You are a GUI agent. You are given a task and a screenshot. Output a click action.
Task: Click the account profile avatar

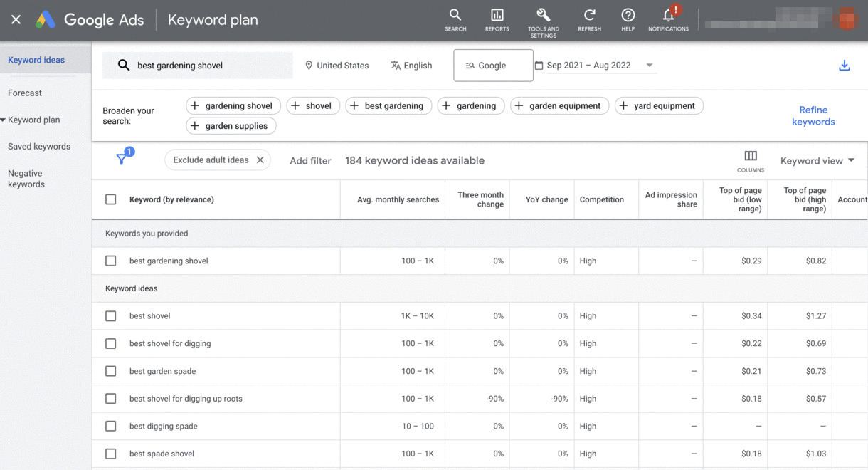847,19
